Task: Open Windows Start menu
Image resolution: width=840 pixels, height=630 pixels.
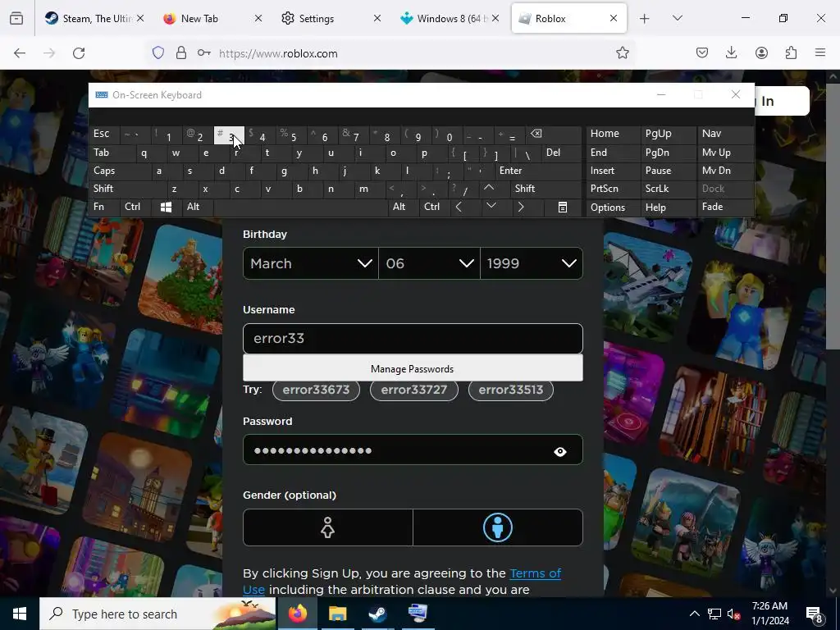Action: click(20, 614)
